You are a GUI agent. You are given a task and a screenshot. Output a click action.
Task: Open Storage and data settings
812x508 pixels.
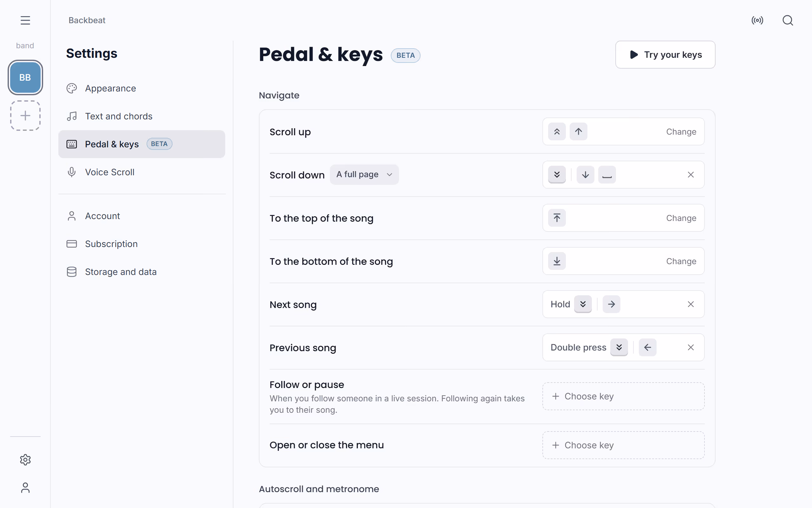pyautogui.click(x=141, y=272)
